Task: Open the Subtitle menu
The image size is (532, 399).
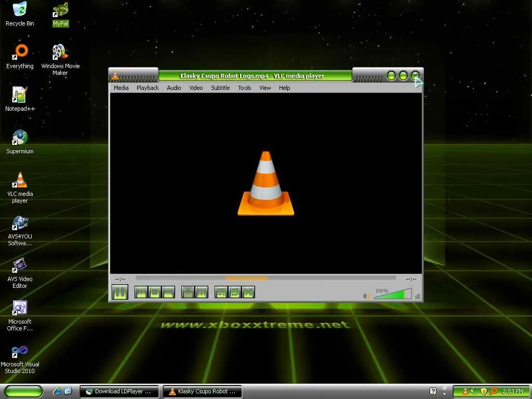Action: 220,88
